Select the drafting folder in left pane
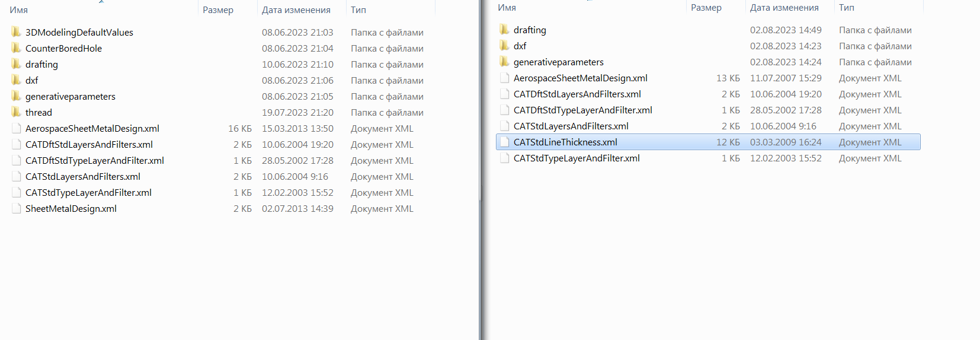 click(41, 64)
